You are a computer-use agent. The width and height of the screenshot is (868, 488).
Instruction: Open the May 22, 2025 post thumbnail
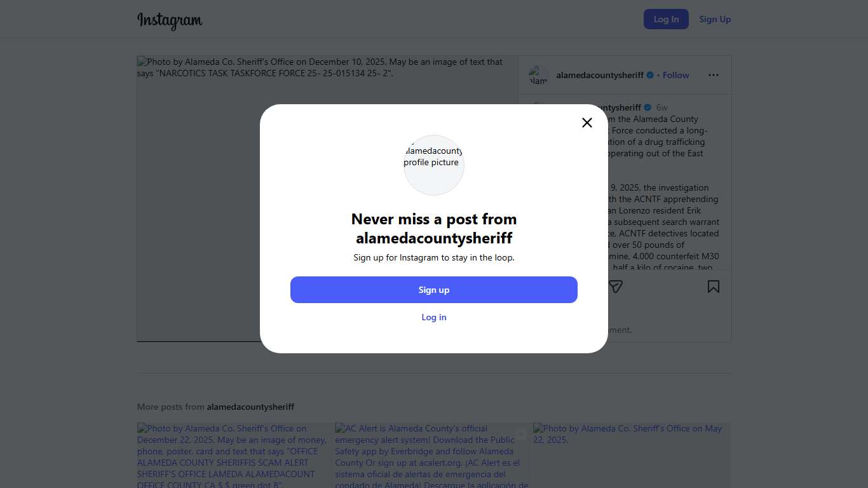pos(632,455)
